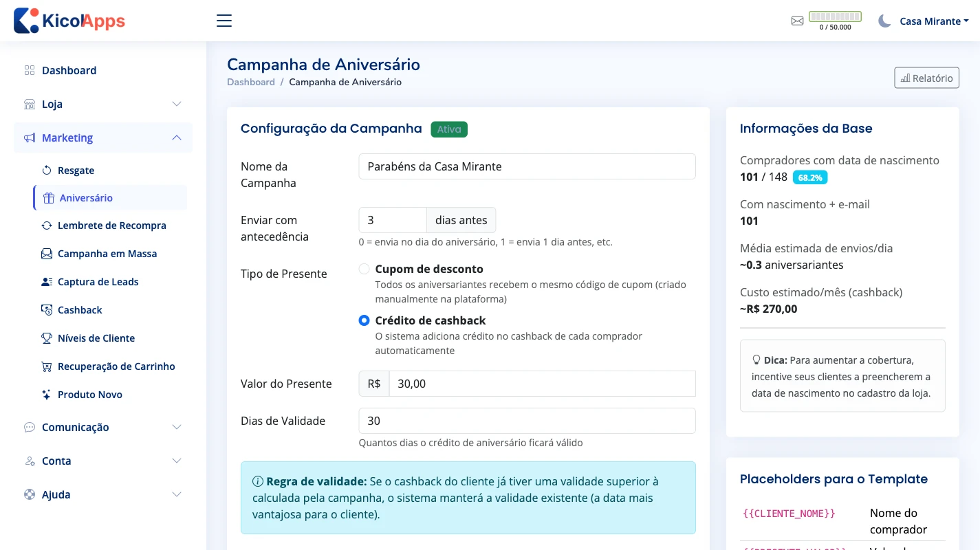
Task: Open the envelope messages icon
Action: coord(797,21)
